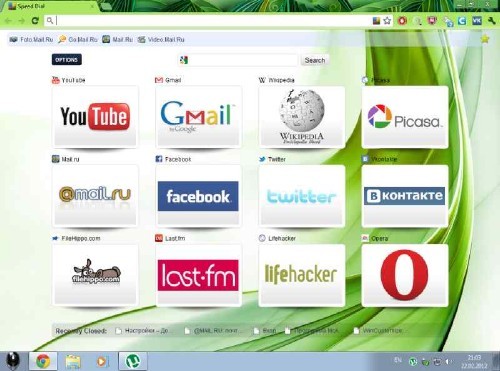Open the YouTube speed dial thumbnail
Screen dimensions: 500x371
pos(95,116)
